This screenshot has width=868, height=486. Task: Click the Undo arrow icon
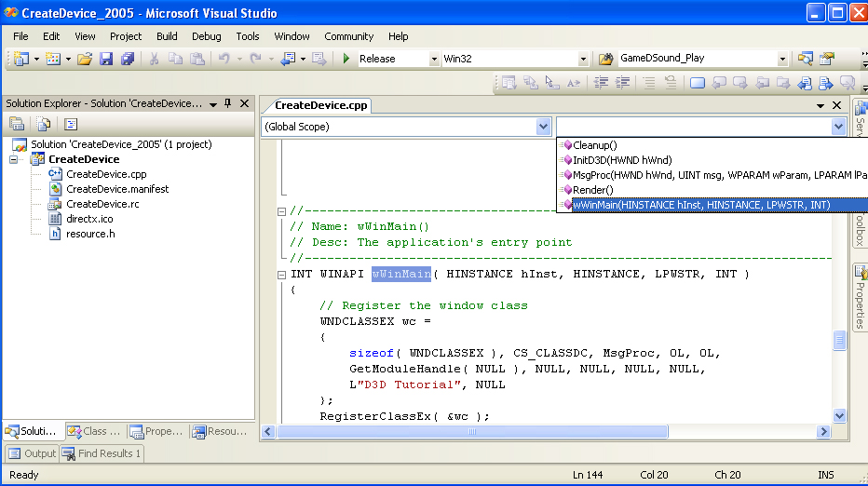click(x=224, y=59)
